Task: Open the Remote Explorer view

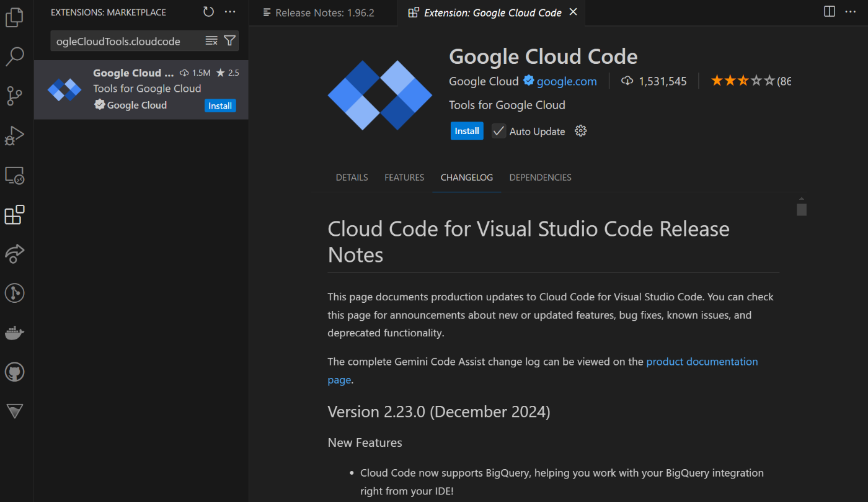Action: click(15, 175)
